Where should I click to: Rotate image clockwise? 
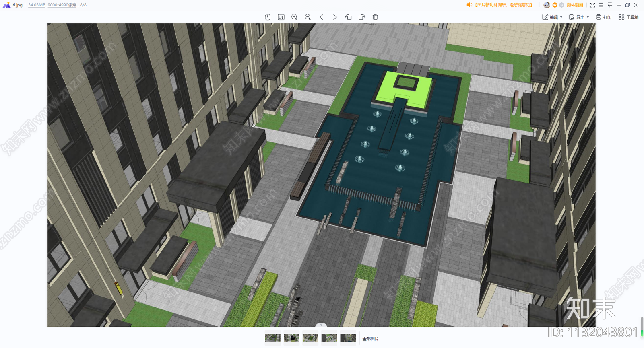tap(362, 17)
